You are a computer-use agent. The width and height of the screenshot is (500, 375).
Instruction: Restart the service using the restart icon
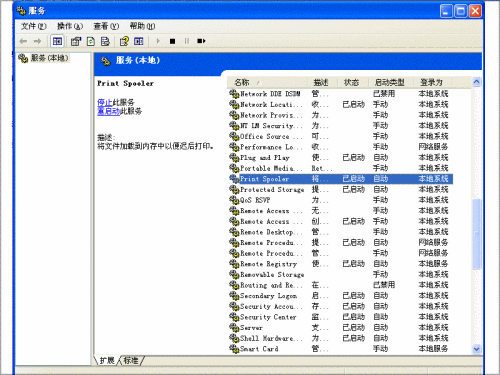pyautogui.click(x=201, y=41)
